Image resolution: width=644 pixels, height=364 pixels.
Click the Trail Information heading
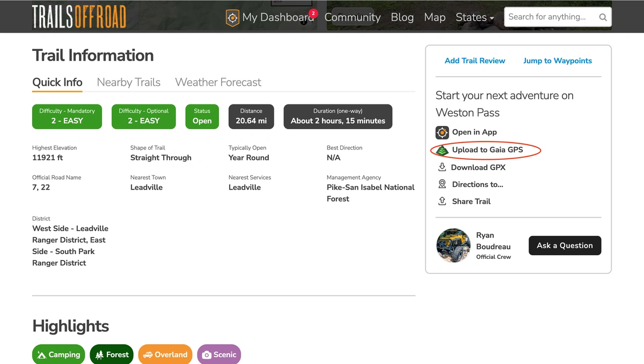(x=93, y=55)
